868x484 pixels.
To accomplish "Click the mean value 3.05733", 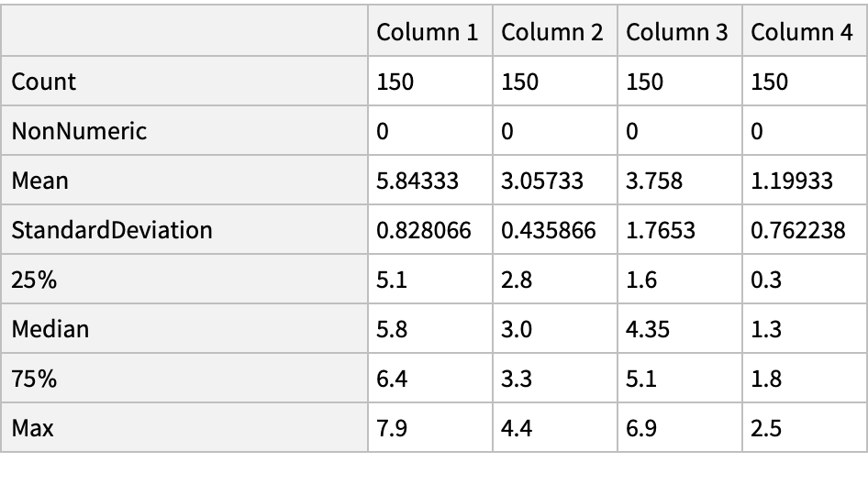I will pyautogui.click(x=542, y=181).
